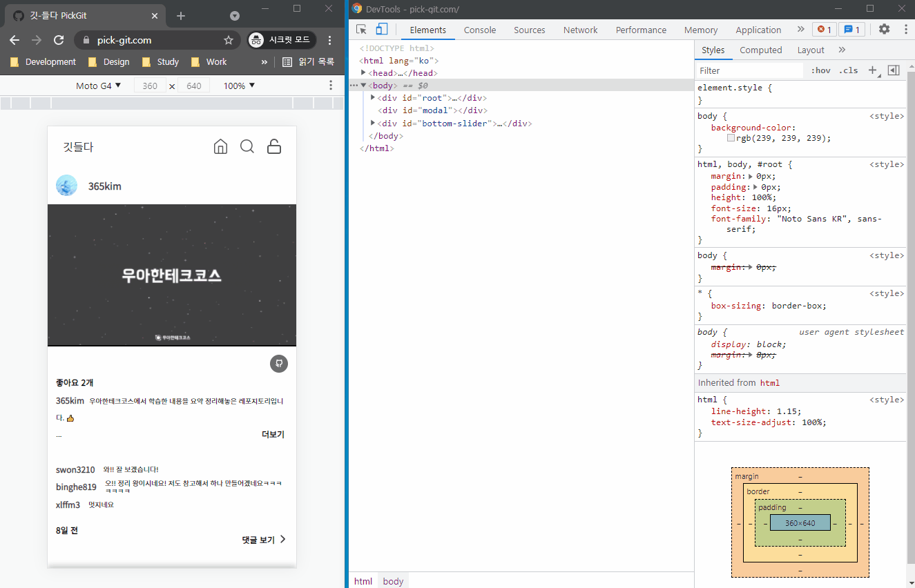This screenshot has width=915, height=588.
Task: Switch to the Layout tab
Action: pos(811,50)
